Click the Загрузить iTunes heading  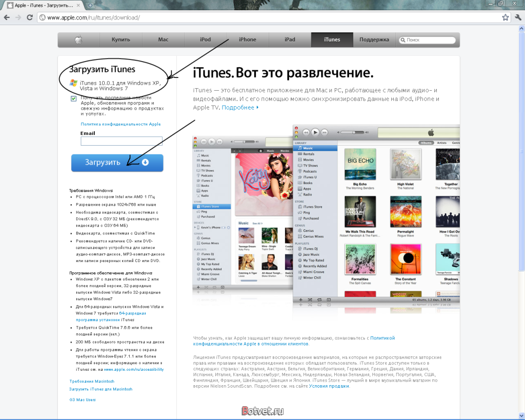(x=102, y=69)
